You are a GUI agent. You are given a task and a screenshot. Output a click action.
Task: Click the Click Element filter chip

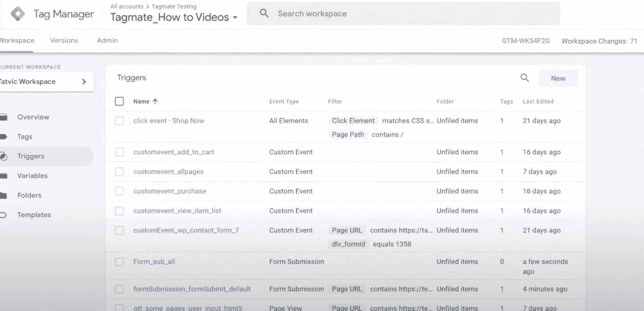coord(353,121)
